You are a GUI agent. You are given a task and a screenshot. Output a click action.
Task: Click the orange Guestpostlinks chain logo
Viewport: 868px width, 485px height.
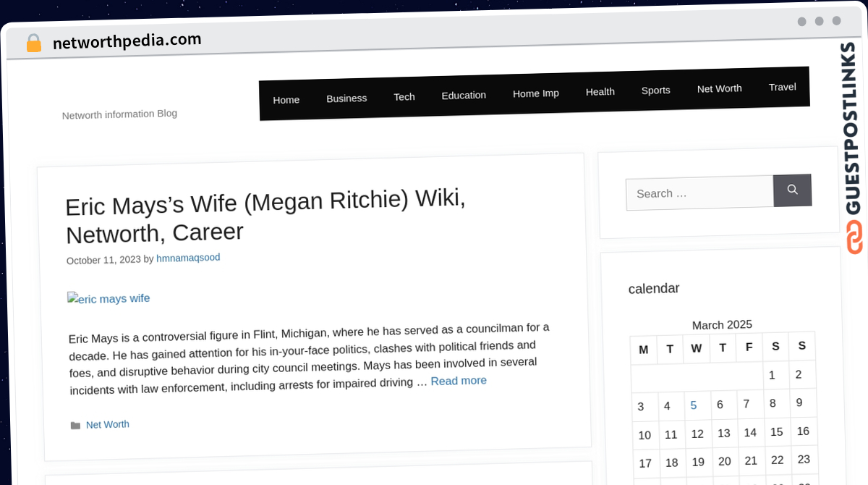854,237
